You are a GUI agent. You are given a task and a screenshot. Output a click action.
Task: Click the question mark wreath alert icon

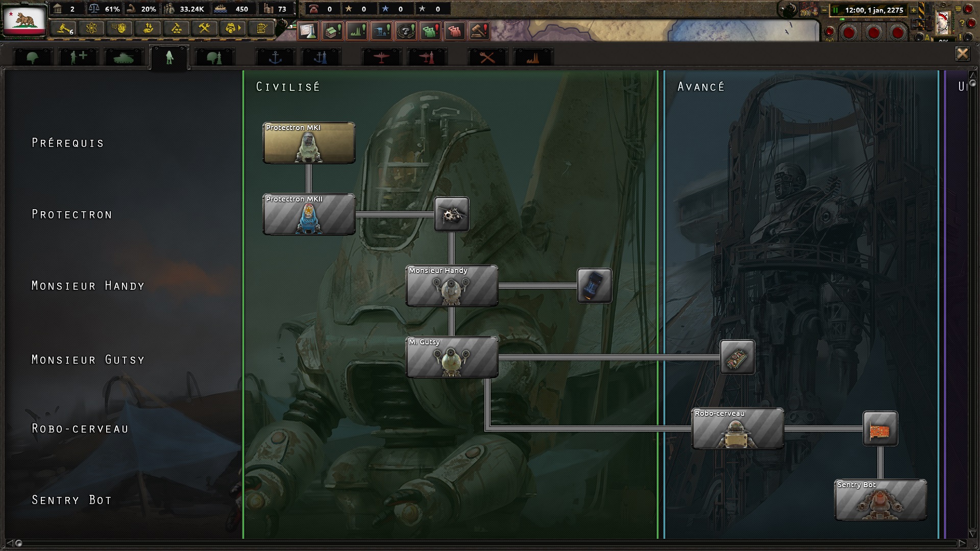click(406, 31)
